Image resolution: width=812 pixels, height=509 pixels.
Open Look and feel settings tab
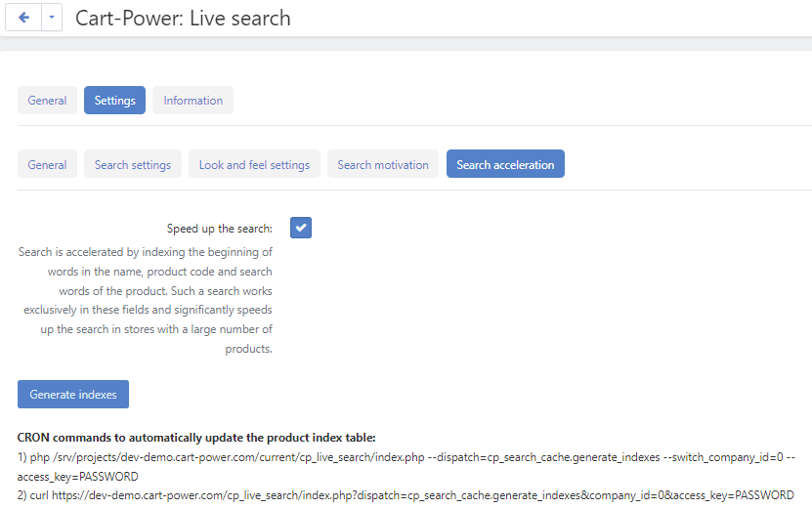click(x=254, y=165)
